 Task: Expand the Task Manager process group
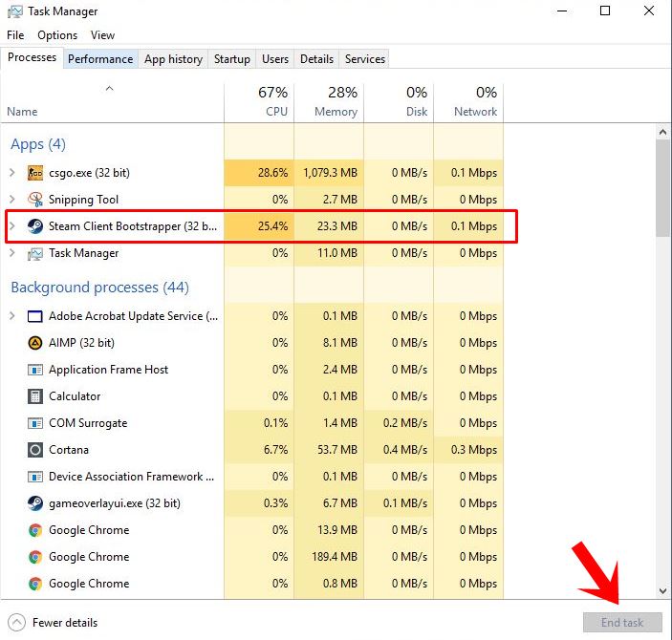(12, 253)
